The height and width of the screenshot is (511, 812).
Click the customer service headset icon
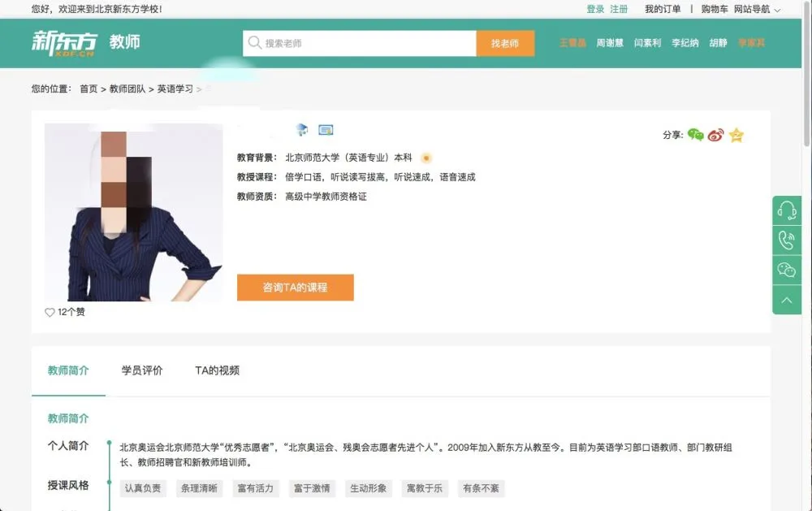tap(786, 210)
